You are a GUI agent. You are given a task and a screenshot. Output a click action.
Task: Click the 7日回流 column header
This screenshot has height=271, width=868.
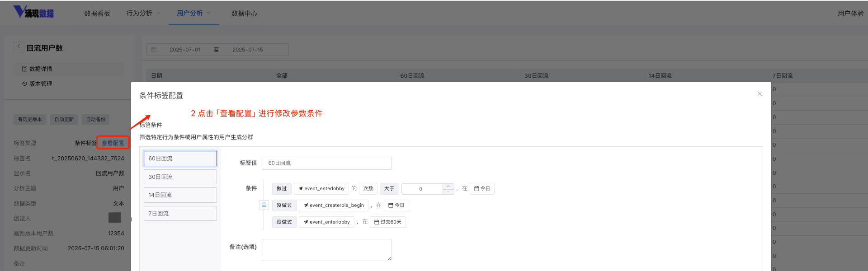(783, 76)
